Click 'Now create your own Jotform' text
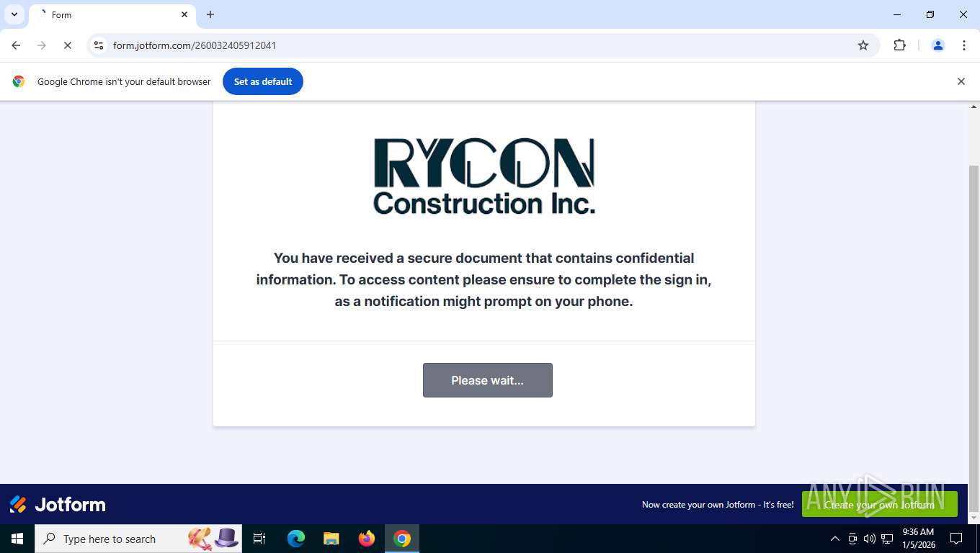This screenshot has height=553, width=980. tap(718, 505)
